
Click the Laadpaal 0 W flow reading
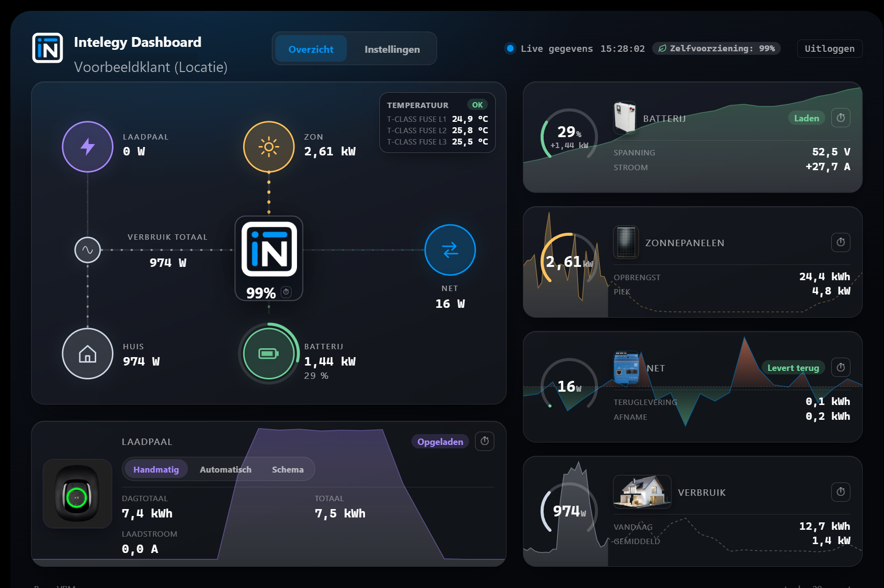[x=134, y=151]
